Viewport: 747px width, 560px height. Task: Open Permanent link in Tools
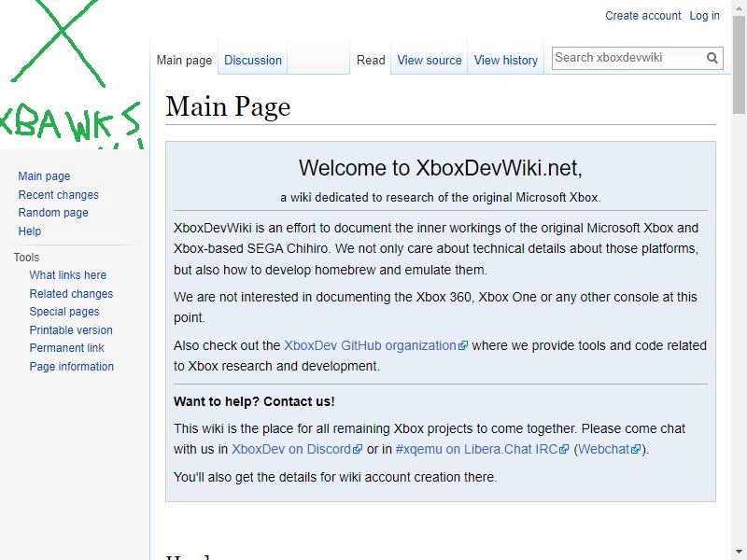coord(66,348)
